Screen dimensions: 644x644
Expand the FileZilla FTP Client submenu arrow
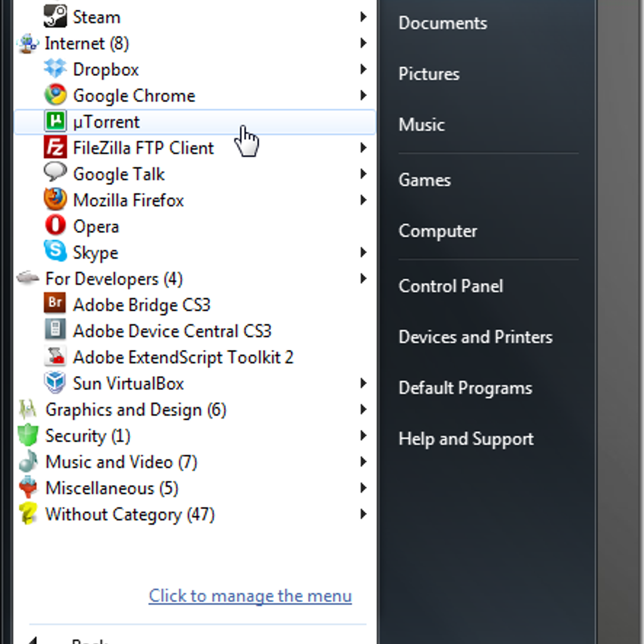click(x=363, y=148)
